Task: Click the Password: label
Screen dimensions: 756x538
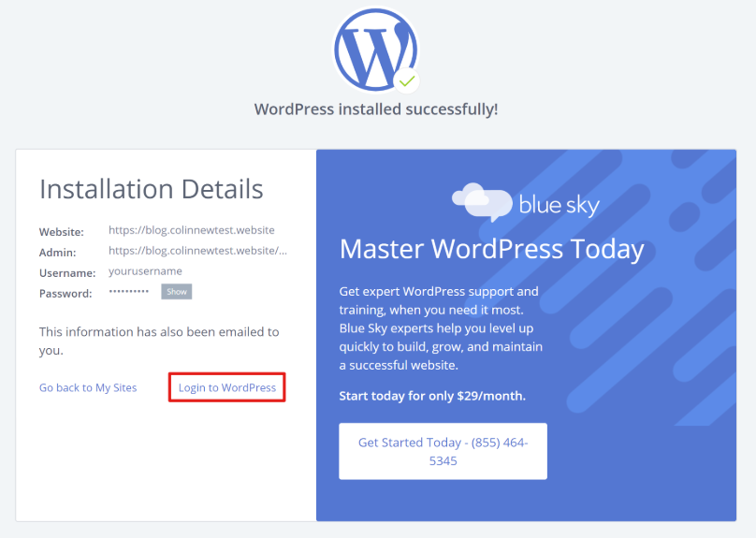Action: pyautogui.click(x=65, y=294)
